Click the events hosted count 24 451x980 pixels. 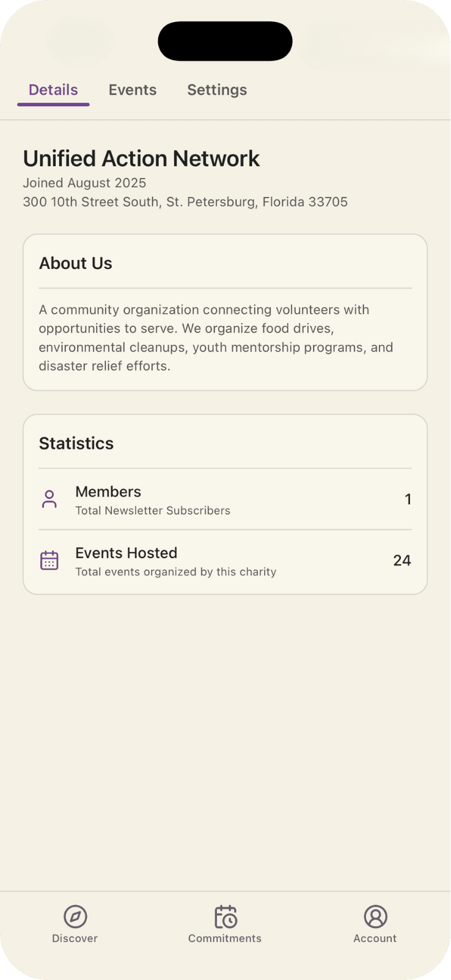click(402, 561)
